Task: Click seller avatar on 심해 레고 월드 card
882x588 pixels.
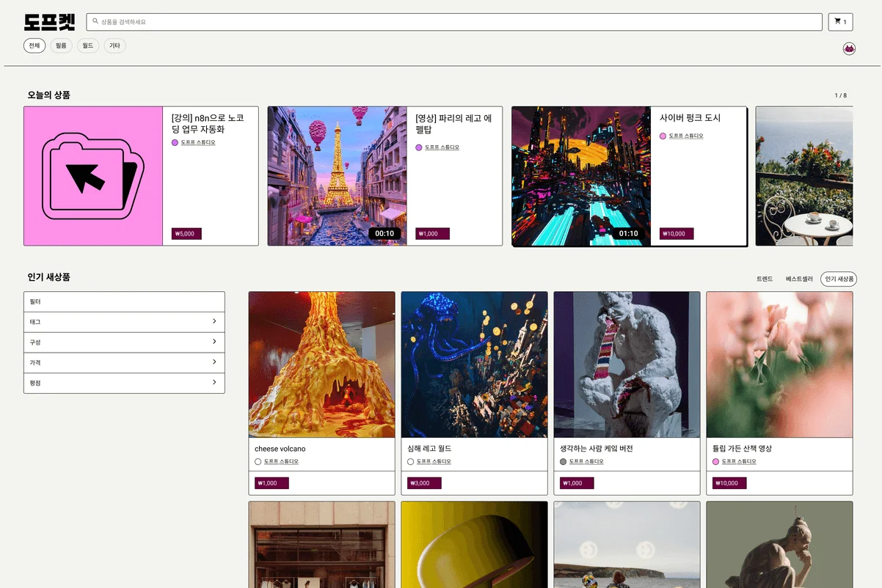Action: (410, 462)
